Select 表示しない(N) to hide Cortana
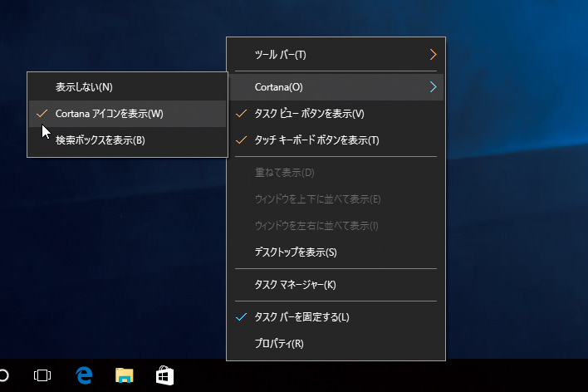The width and height of the screenshot is (588, 392). [x=128, y=87]
